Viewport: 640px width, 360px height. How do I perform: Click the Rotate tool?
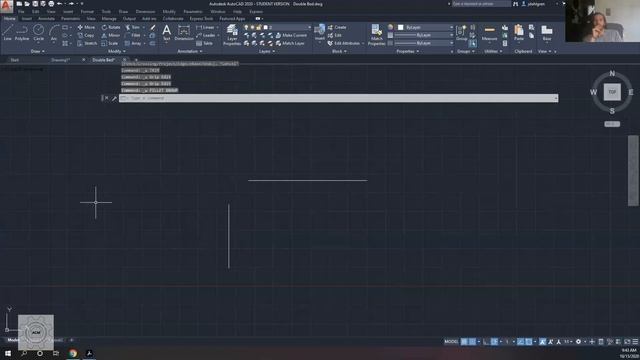pos(111,27)
